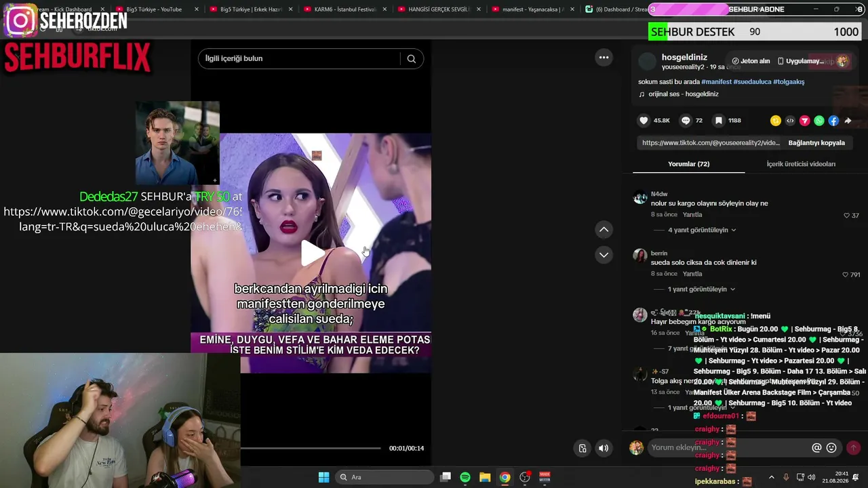Screen dimensions: 868x488
Task: Send video to friends via red icon
Action: 804,121
